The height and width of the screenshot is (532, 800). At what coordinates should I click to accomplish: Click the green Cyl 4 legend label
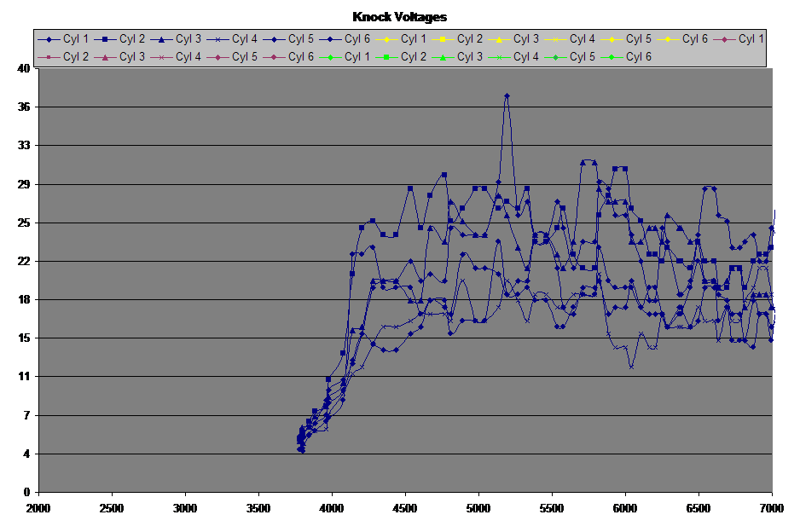526,57
